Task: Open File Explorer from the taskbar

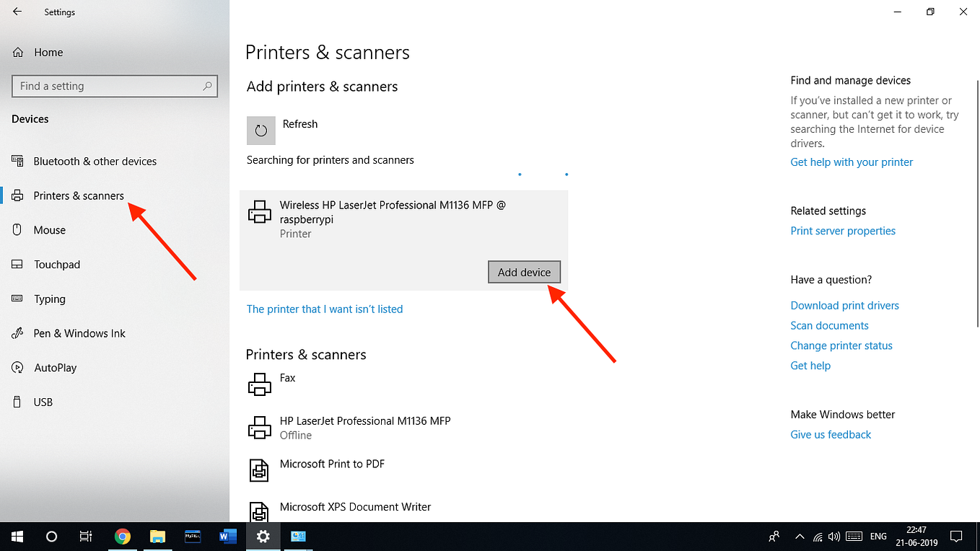Action: [x=157, y=537]
